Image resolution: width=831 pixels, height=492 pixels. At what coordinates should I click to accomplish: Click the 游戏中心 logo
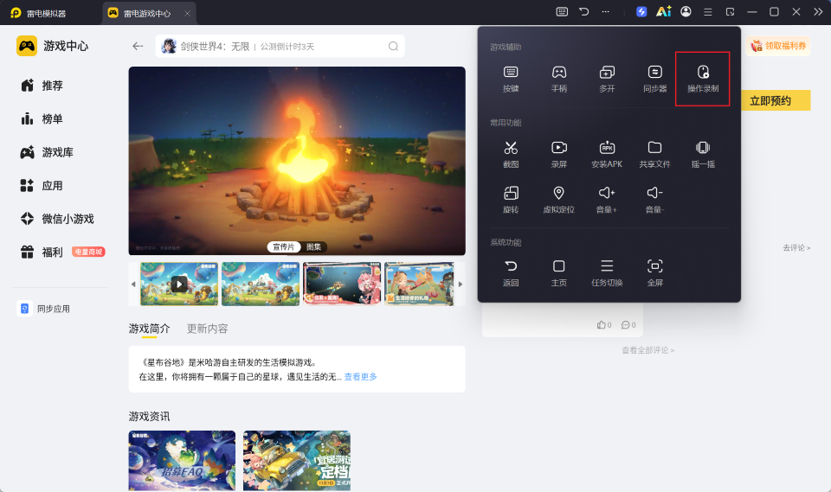tap(52, 46)
